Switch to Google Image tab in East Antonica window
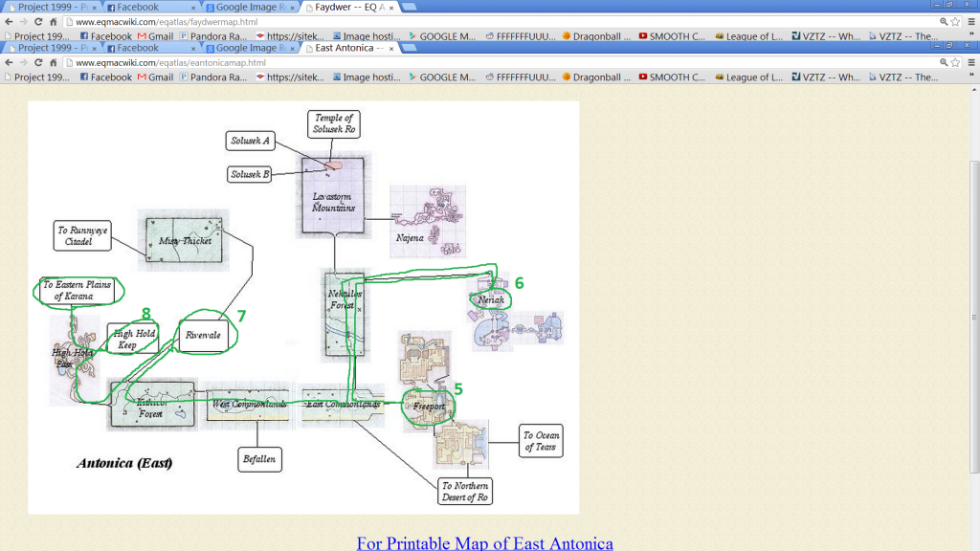 tap(250, 48)
